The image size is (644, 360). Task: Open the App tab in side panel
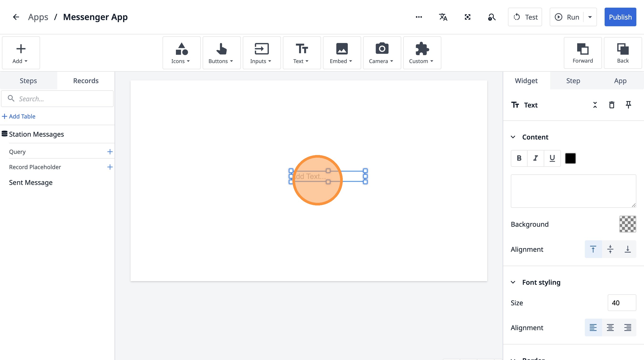[x=620, y=81]
